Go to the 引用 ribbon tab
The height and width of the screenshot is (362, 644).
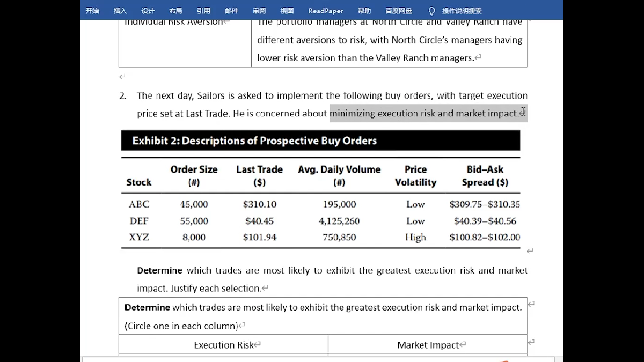(203, 11)
